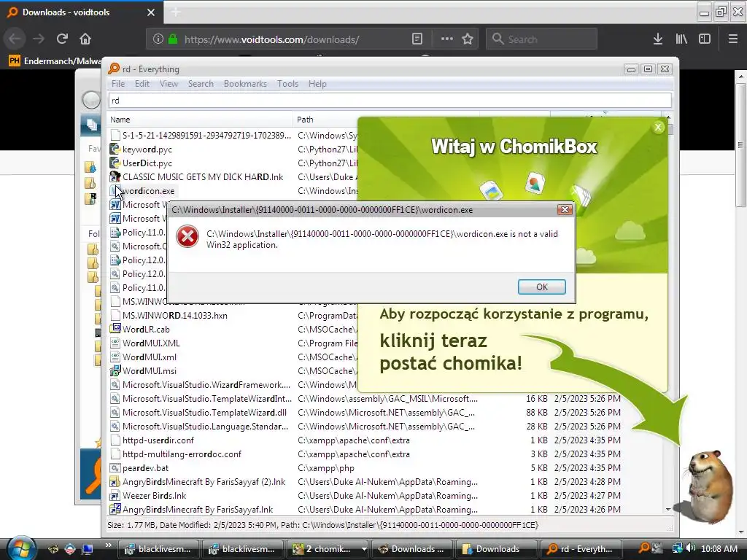Screen dimensions: 747x560
Task: Toggle the Firefox sidebar icon
Action: 704,39
